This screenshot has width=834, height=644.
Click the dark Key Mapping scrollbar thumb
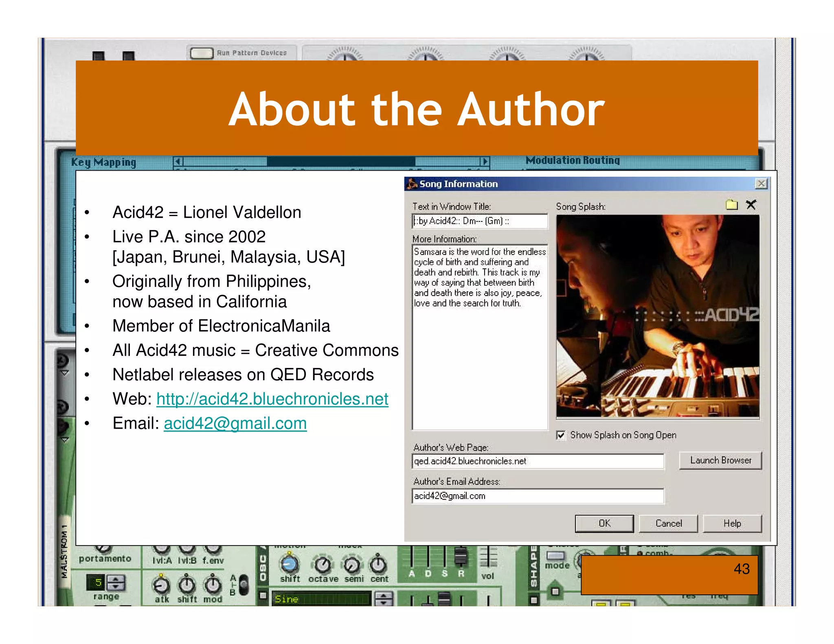pos(341,162)
